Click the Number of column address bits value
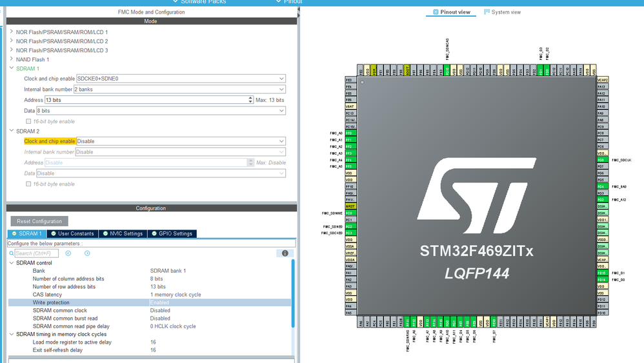 (156, 279)
